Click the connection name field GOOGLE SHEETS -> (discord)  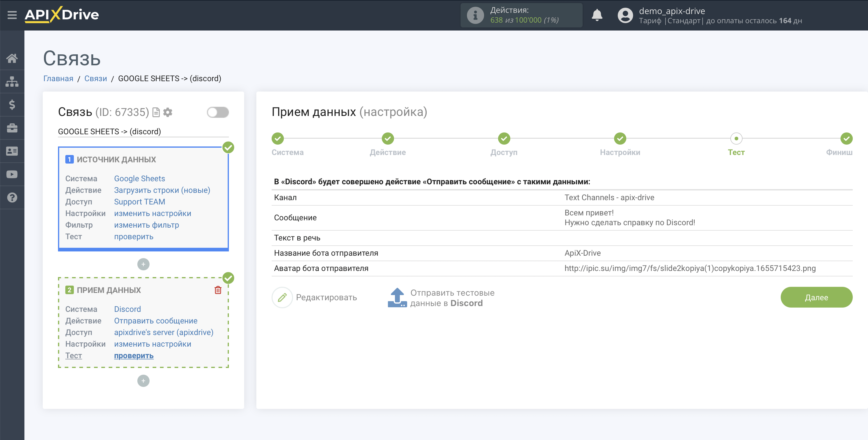143,132
